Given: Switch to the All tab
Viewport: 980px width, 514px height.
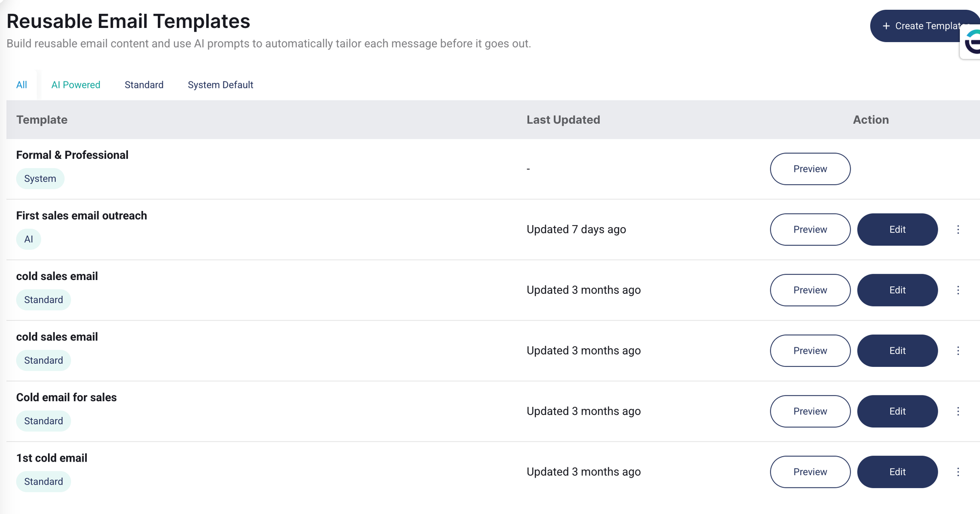Looking at the screenshot, I should pos(22,85).
